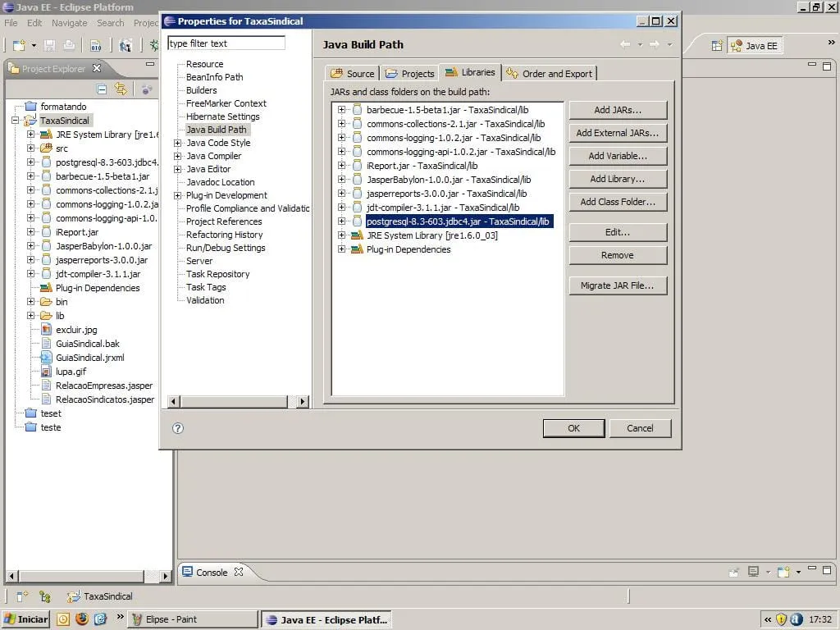Select Hibernate Settings in properties list
Image resolution: width=840 pixels, height=630 pixels.
coord(222,116)
